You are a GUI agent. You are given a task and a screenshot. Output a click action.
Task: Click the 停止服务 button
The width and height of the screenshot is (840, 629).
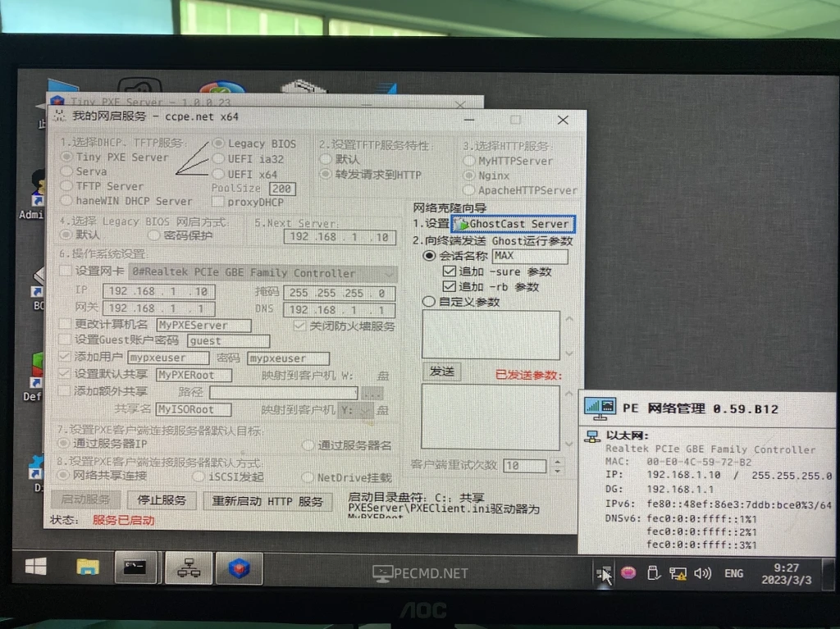pos(162,500)
